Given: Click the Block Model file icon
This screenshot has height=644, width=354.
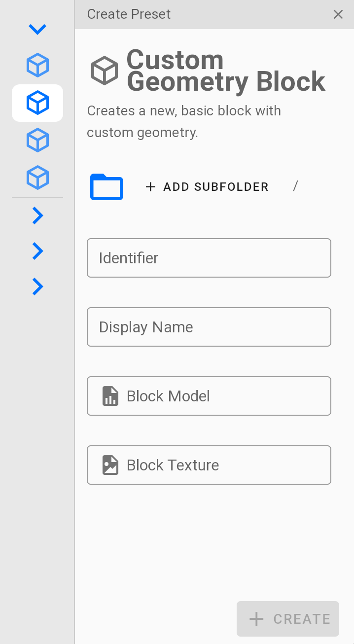Looking at the screenshot, I should (x=110, y=395).
